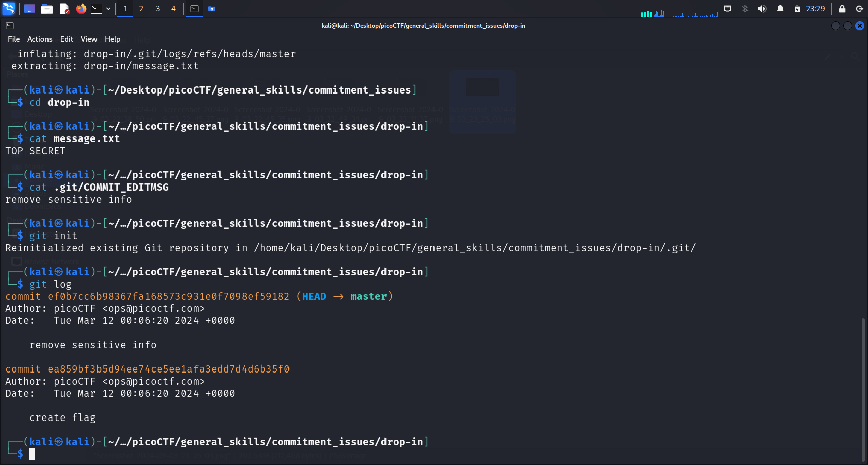Image resolution: width=868 pixels, height=465 pixels.
Task: Mute sound using the volume speaker icon
Action: coord(762,9)
